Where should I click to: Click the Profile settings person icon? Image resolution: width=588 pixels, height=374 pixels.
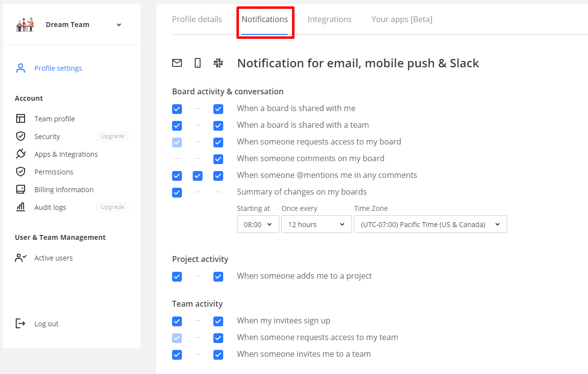pyautogui.click(x=21, y=68)
